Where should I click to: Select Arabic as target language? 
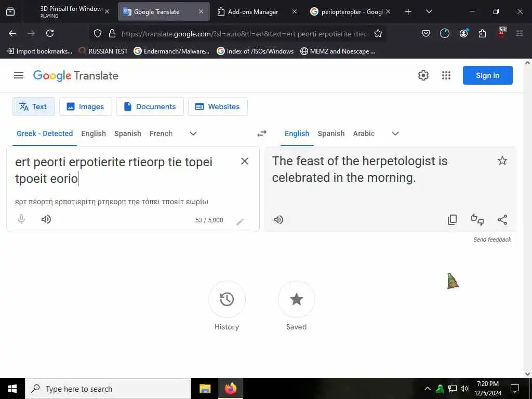click(x=364, y=134)
